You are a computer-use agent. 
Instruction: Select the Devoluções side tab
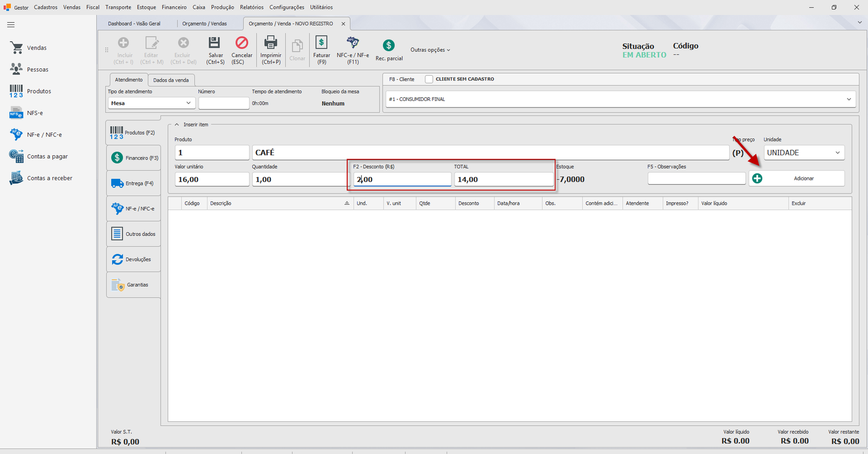133,259
